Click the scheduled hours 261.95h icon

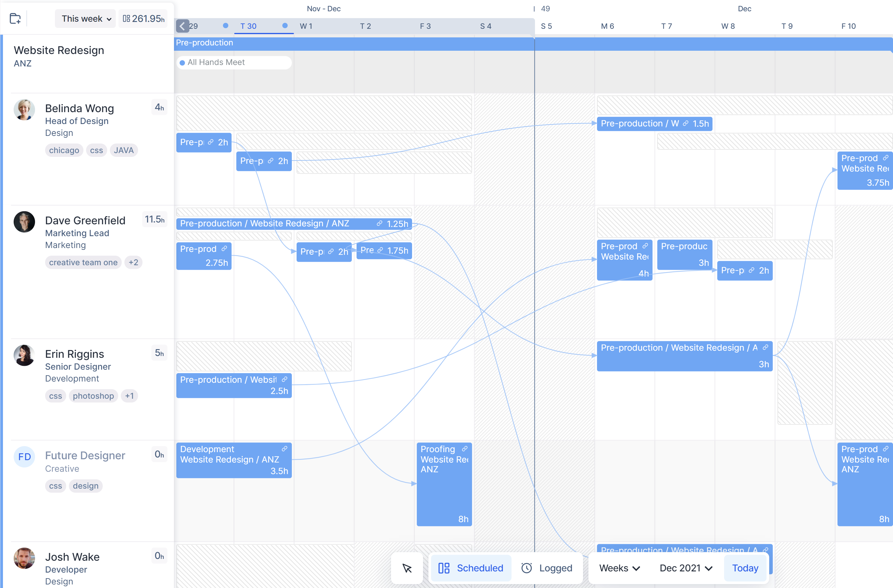click(126, 18)
